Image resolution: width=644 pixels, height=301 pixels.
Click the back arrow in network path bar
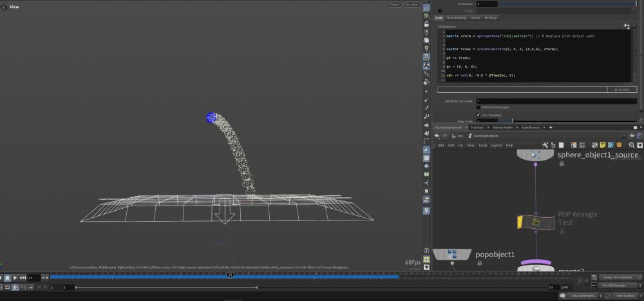click(x=437, y=136)
